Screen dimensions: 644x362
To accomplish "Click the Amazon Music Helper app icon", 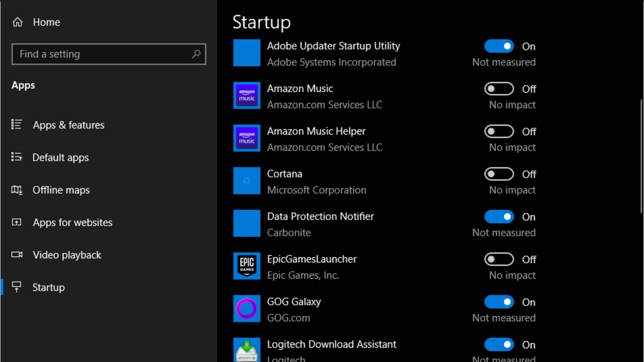I will (x=247, y=138).
